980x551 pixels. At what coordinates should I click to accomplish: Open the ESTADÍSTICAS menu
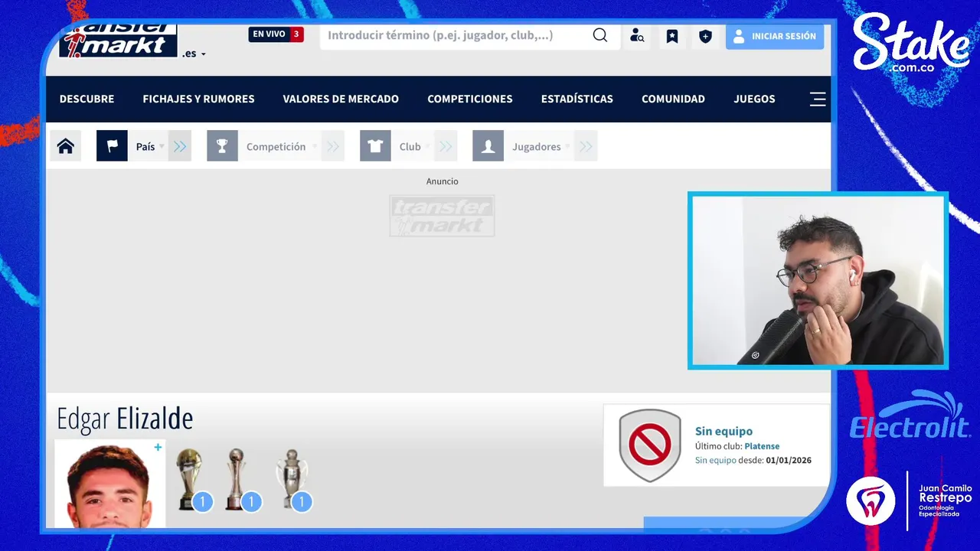coord(577,99)
